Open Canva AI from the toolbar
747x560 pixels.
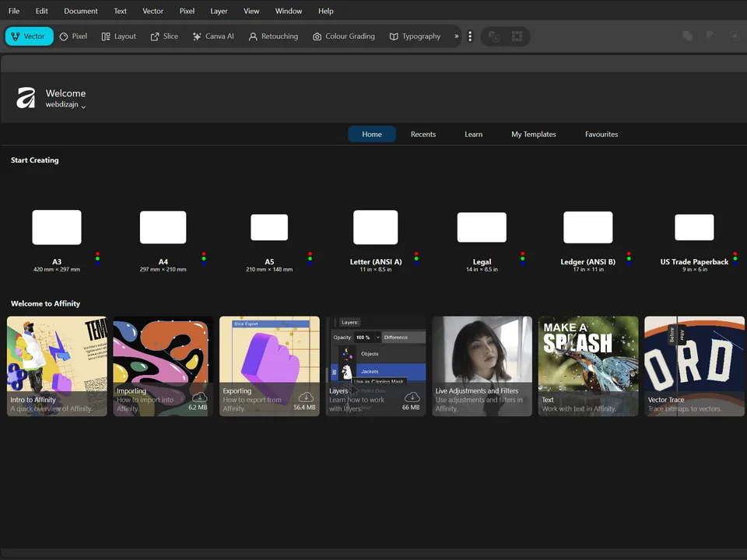[x=213, y=36]
